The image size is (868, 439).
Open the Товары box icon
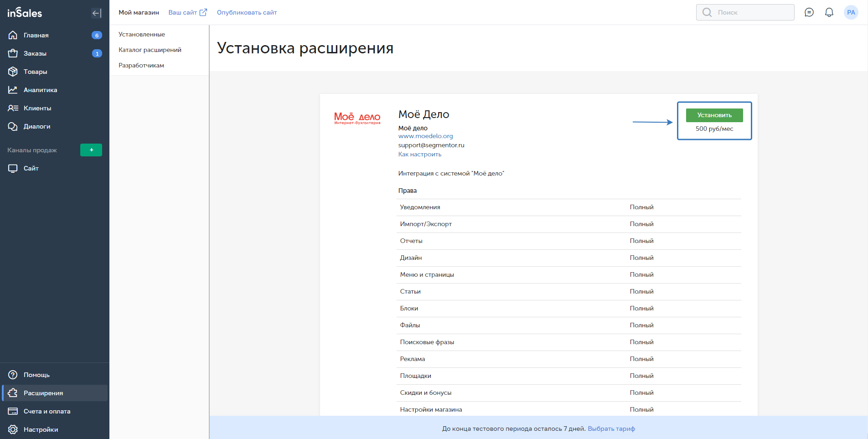pyautogui.click(x=13, y=72)
